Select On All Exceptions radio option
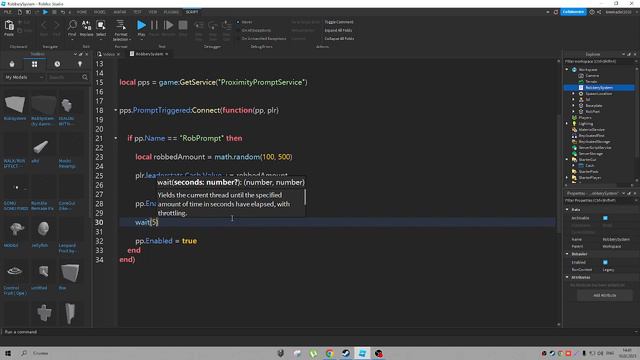Image resolution: width=640 pixels, height=360 pixels. point(238,30)
